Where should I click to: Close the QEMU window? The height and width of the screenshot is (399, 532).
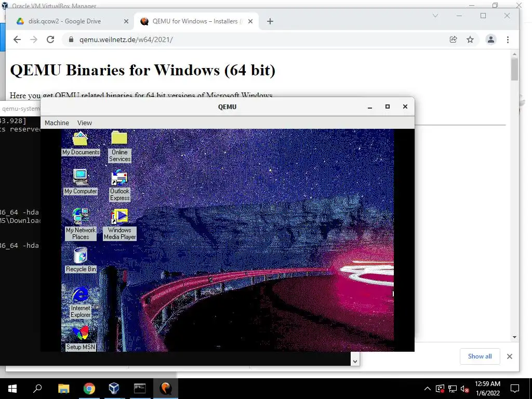tap(405, 107)
